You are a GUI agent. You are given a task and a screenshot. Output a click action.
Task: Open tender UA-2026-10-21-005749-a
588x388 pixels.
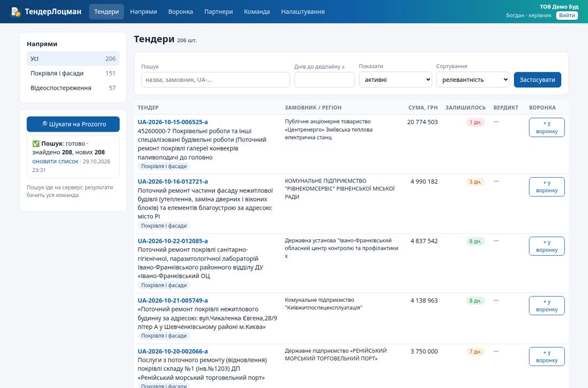pos(173,300)
